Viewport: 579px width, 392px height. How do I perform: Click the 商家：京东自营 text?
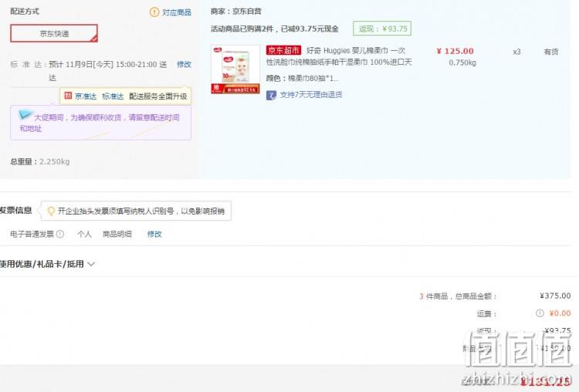236,12
